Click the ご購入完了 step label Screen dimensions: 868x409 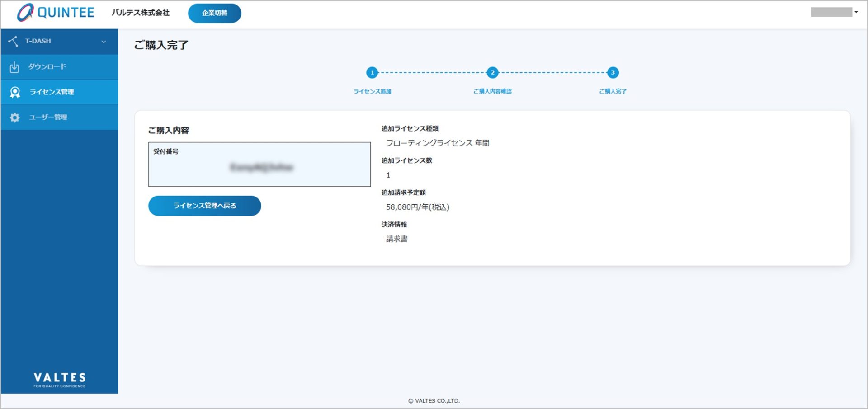(613, 91)
